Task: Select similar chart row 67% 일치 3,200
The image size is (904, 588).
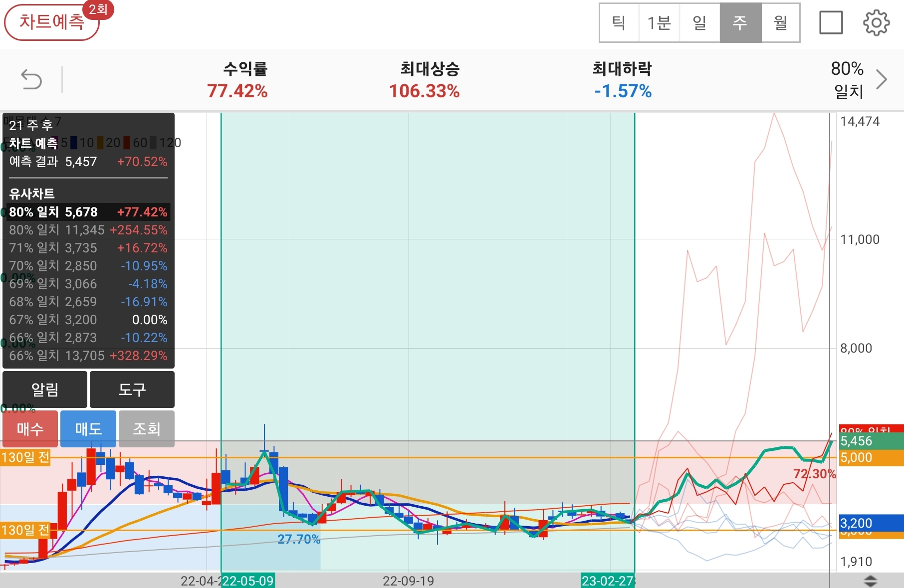Action: tap(88, 320)
